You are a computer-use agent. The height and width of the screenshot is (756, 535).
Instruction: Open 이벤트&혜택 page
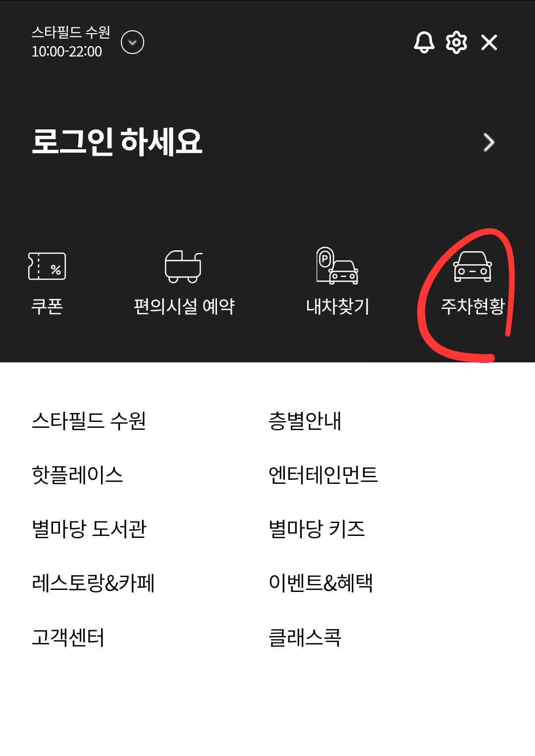tap(321, 583)
